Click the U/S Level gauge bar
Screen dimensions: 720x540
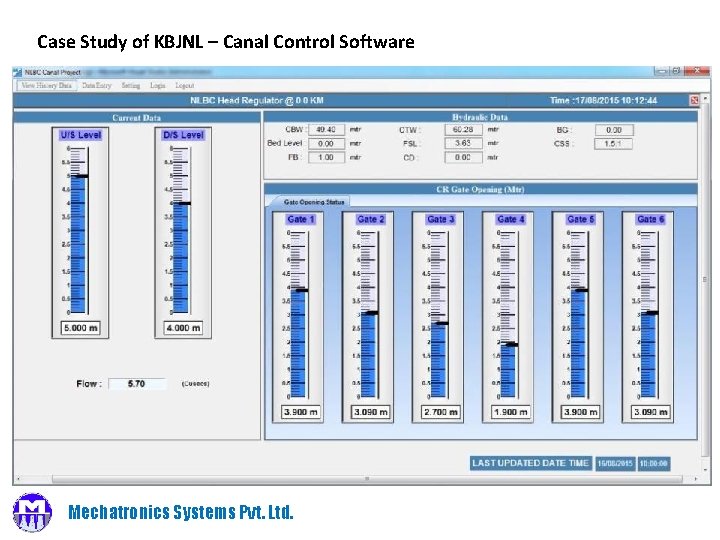(x=79, y=231)
